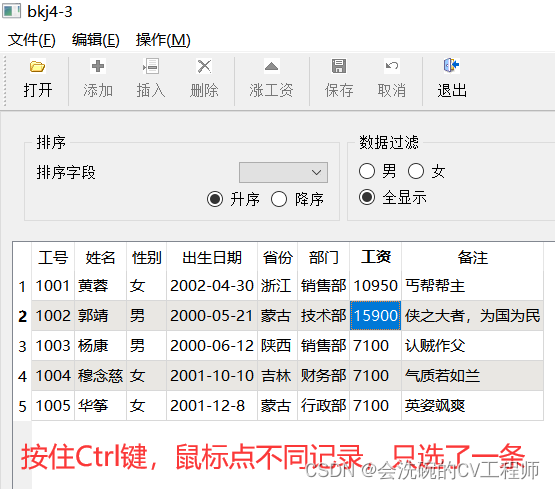Filter data by 女 radio button
This screenshot has height=489, width=555.
(x=416, y=171)
